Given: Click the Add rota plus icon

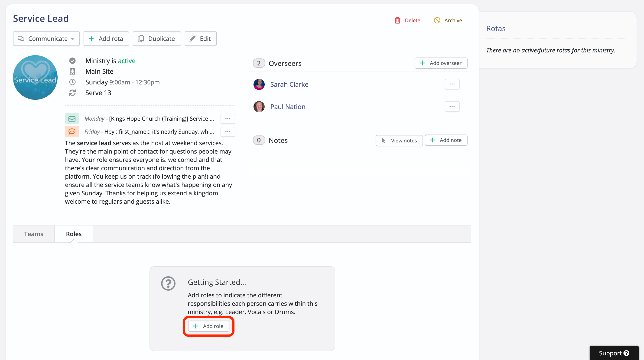Looking at the screenshot, I should click(x=91, y=39).
